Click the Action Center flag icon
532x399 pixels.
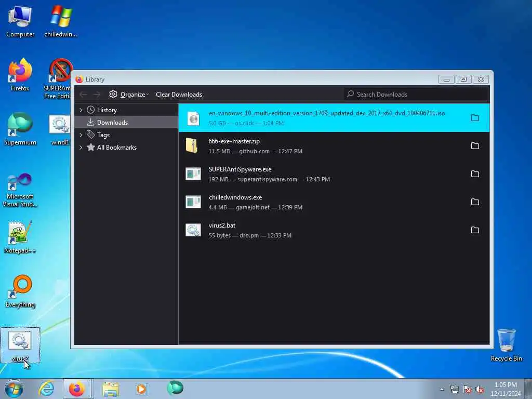(467, 390)
